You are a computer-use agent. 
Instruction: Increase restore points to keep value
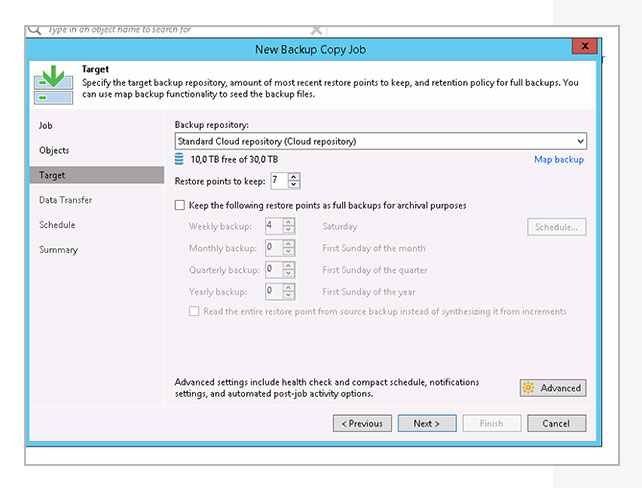pos(296,176)
